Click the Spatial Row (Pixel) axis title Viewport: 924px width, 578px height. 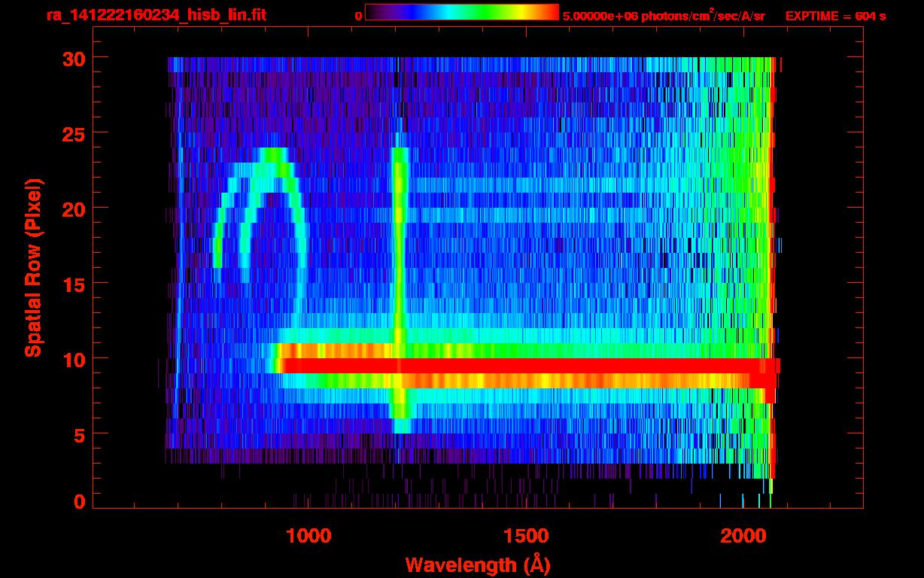[x=32, y=268]
